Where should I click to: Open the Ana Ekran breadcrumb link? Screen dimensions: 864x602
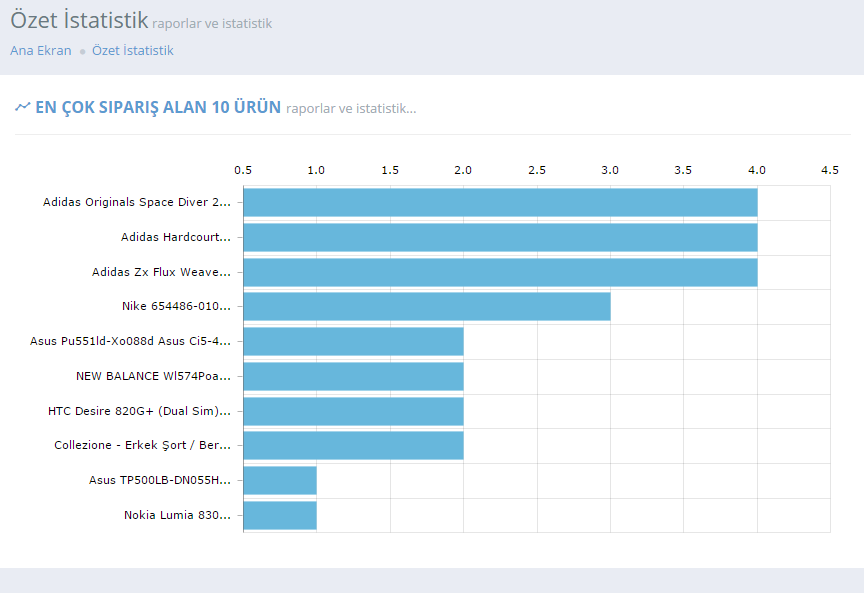pos(41,50)
